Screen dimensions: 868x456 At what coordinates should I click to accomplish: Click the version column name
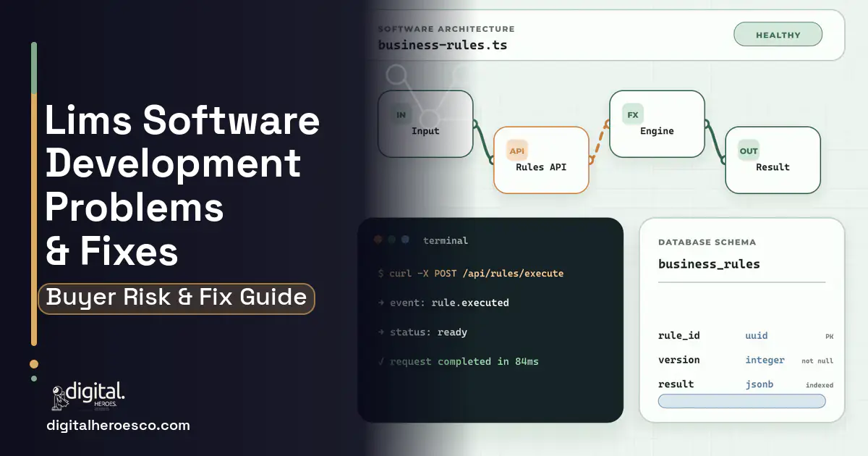pyautogui.click(x=679, y=360)
